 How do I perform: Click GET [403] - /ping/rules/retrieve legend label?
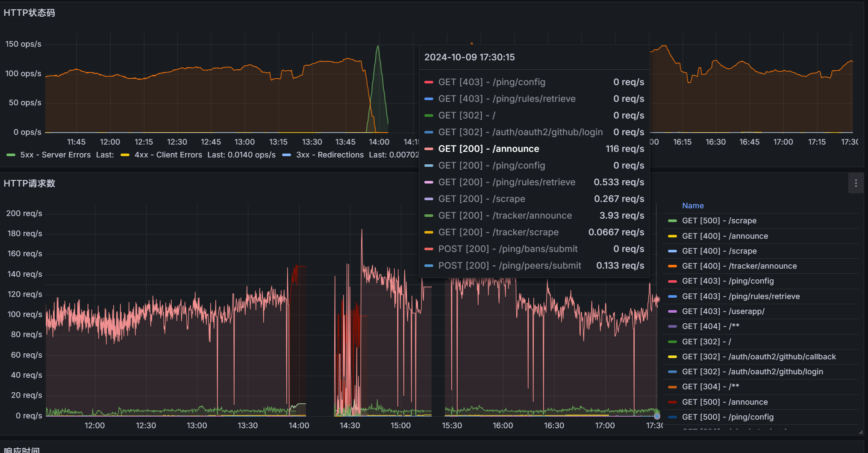coord(741,296)
